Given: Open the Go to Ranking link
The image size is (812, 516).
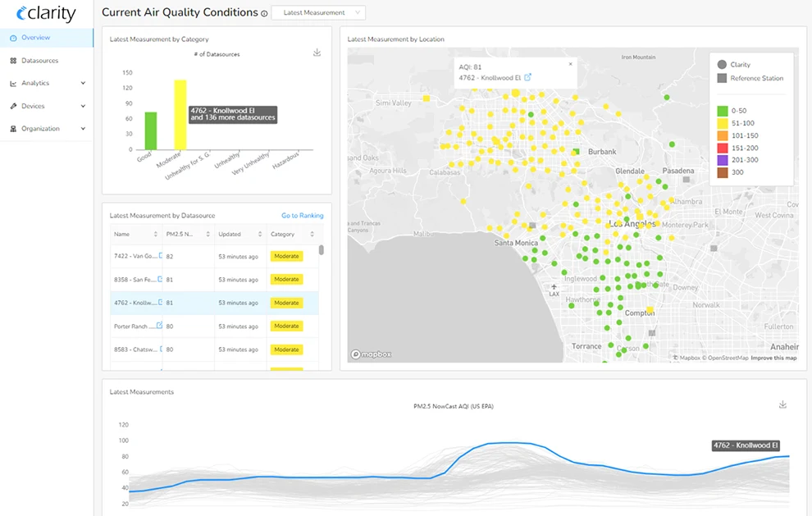Looking at the screenshot, I should [302, 215].
